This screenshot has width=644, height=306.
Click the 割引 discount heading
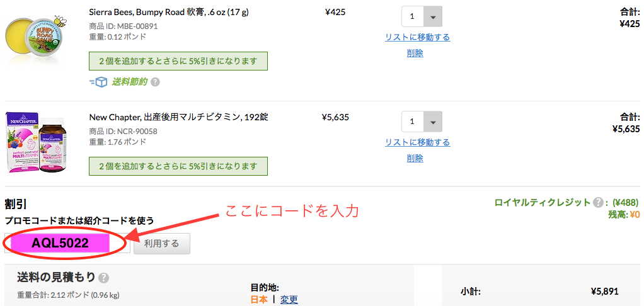[x=16, y=204]
